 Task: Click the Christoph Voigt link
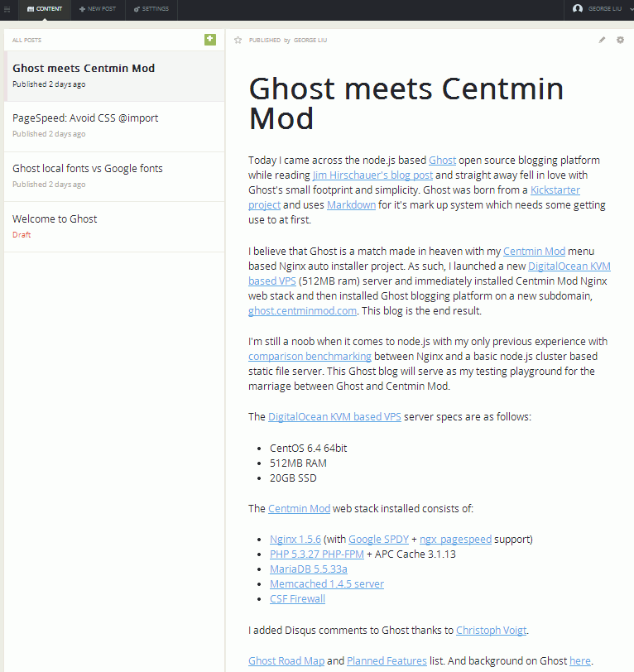coord(492,631)
